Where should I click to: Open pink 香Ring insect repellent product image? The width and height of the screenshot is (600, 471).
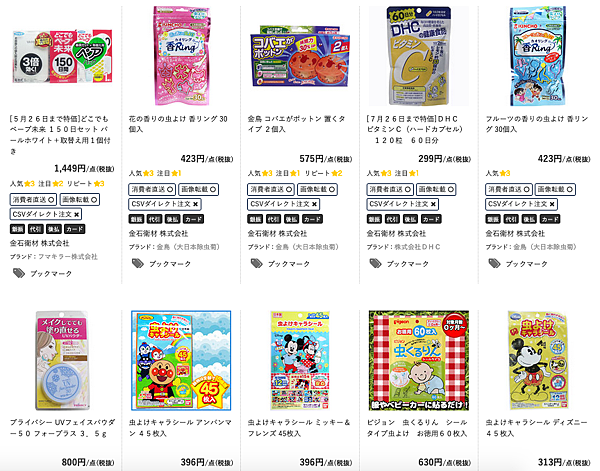pos(181,56)
